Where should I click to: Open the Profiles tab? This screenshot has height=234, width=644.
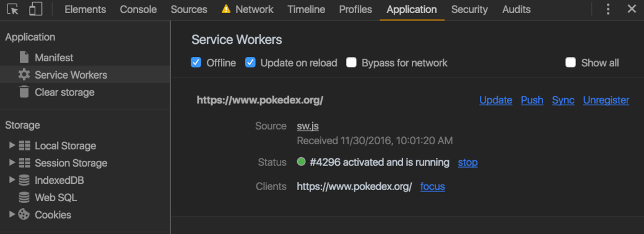point(355,9)
